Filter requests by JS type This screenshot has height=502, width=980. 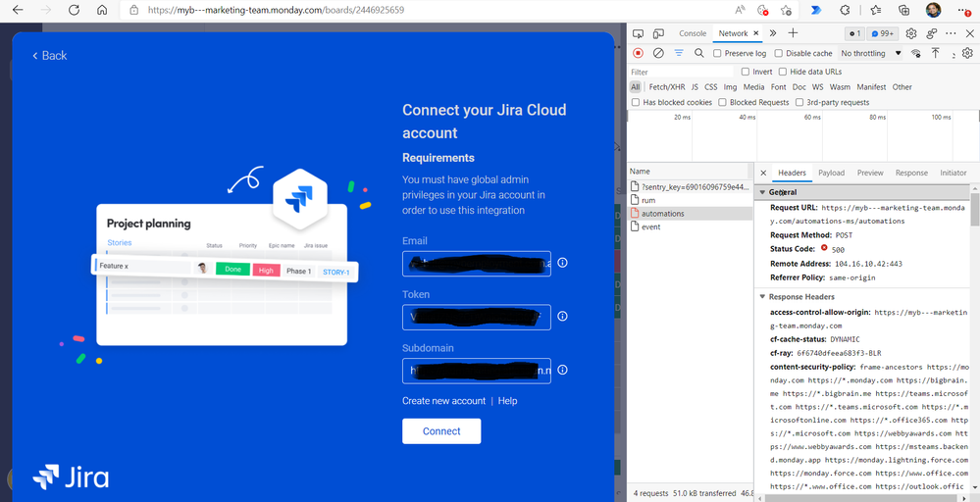click(695, 87)
